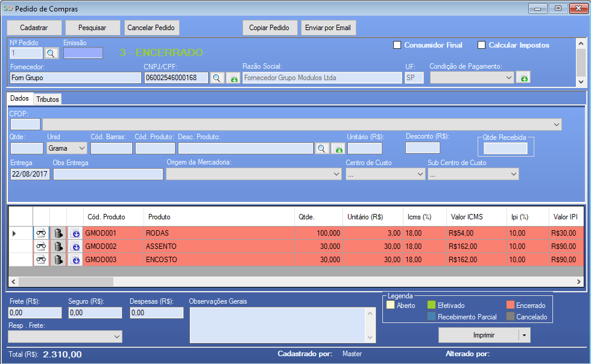Click the gray Cancelado legend swatch
This screenshot has height=364, width=591.
510,316
